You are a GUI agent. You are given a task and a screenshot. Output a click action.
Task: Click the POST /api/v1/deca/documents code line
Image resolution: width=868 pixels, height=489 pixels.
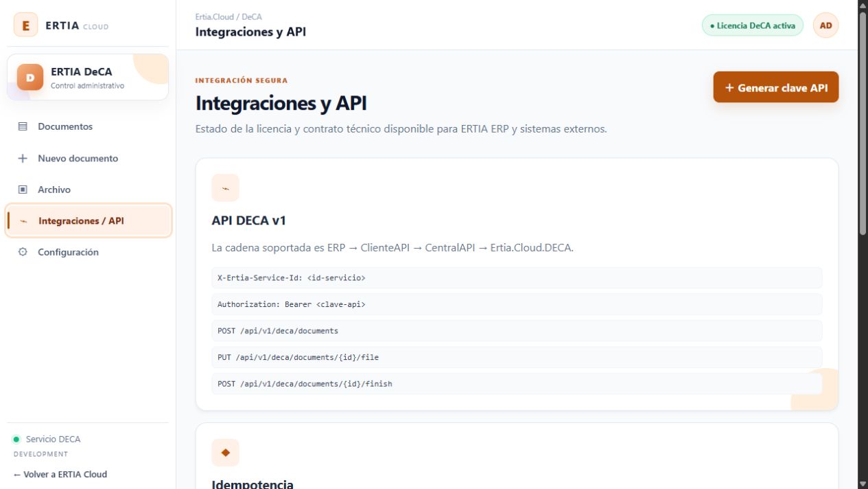517,331
